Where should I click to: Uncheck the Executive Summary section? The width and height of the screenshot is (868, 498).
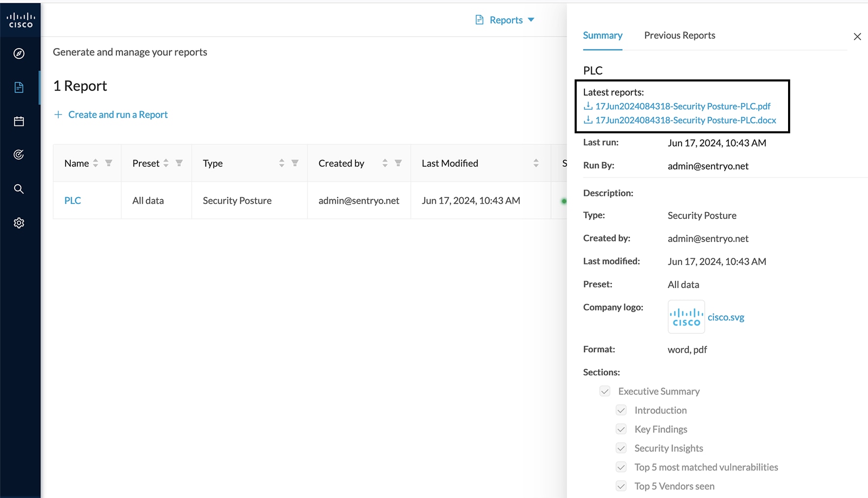[x=605, y=391]
